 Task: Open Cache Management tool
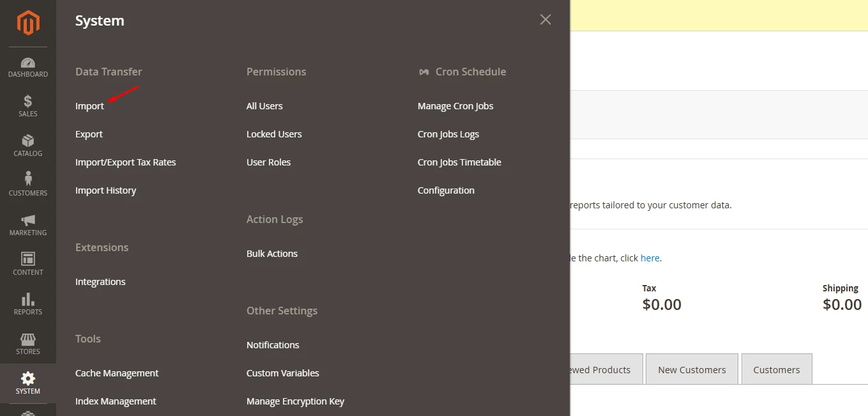pyautogui.click(x=117, y=373)
